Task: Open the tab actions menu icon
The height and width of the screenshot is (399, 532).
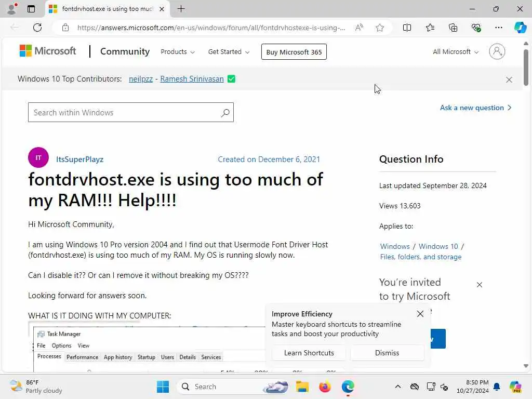Action: point(31,9)
